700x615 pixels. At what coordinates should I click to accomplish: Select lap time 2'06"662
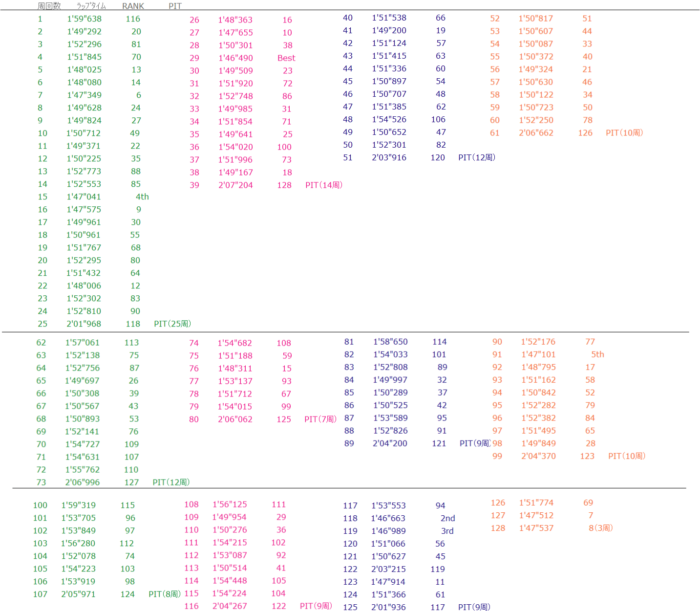536,132
